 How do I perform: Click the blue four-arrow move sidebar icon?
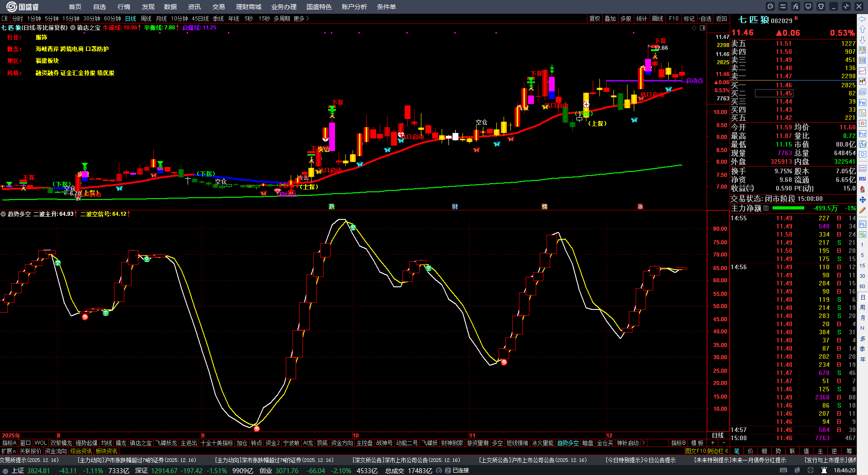863,199
